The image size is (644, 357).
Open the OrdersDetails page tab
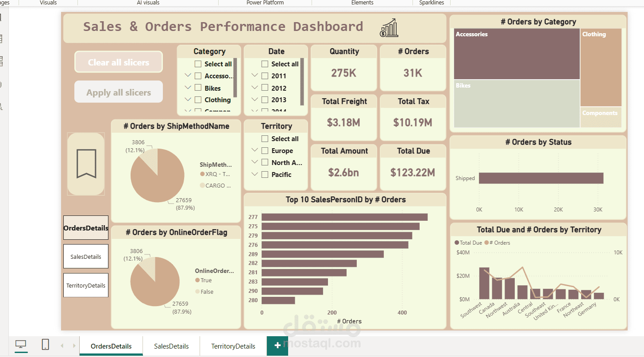pyautogui.click(x=111, y=346)
